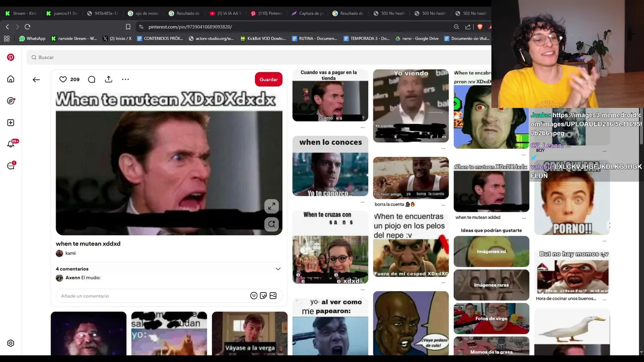The width and height of the screenshot is (644, 362).
Task: Click the Buscar search field
Action: 259,57
